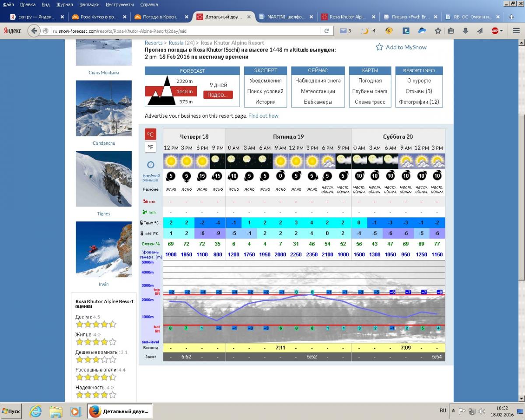This screenshot has height=420, width=525.
Task: Click the RU language indicator in tray
Action: (x=443, y=411)
